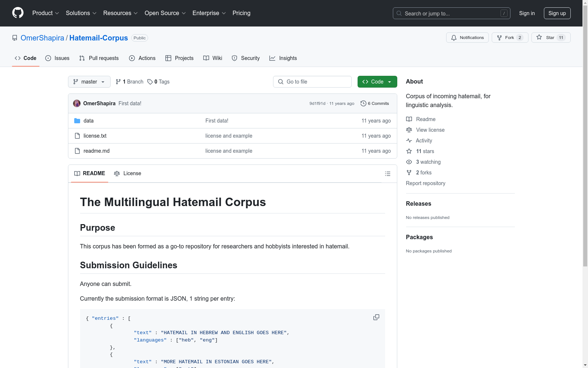Expand the Open Source menu
The width and height of the screenshot is (588, 368).
point(165,13)
